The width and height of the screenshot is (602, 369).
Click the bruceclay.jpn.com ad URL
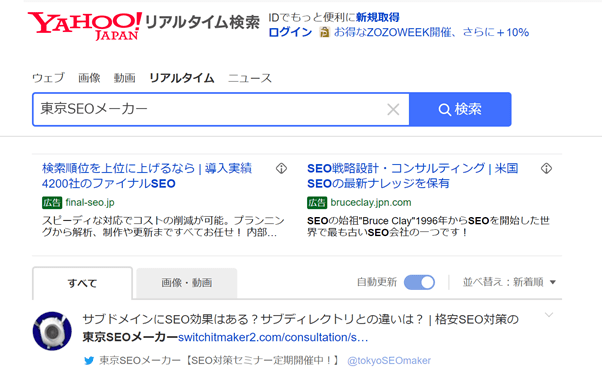pyautogui.click(x=371, y=202)
